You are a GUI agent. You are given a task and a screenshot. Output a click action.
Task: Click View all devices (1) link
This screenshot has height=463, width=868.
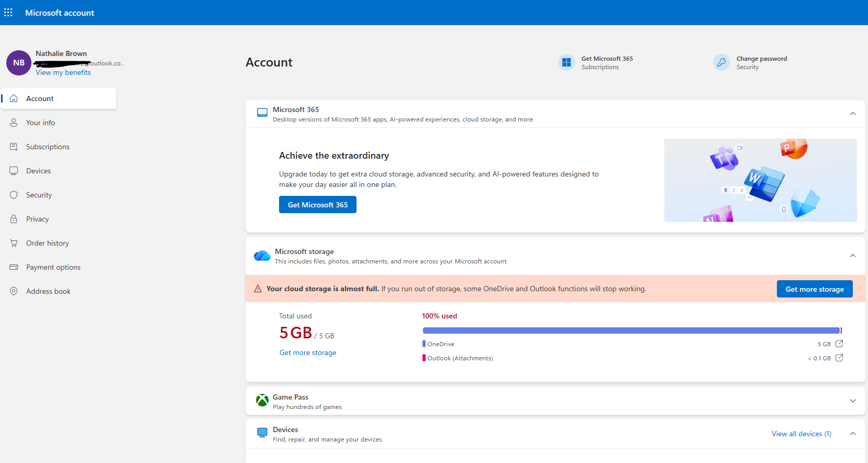pos(802,434)
